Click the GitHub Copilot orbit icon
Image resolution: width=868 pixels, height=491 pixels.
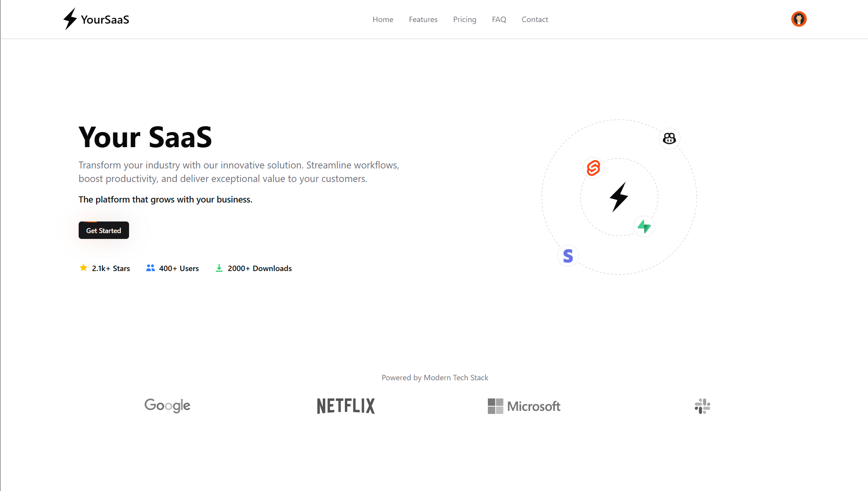pyautogui.click(x=669, y=138)
